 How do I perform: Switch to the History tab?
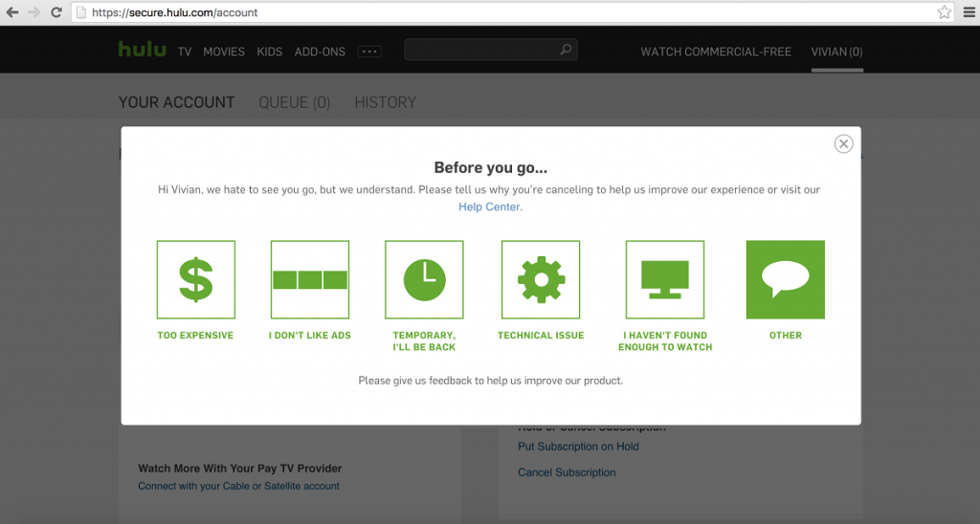click(x=385, y=102)
